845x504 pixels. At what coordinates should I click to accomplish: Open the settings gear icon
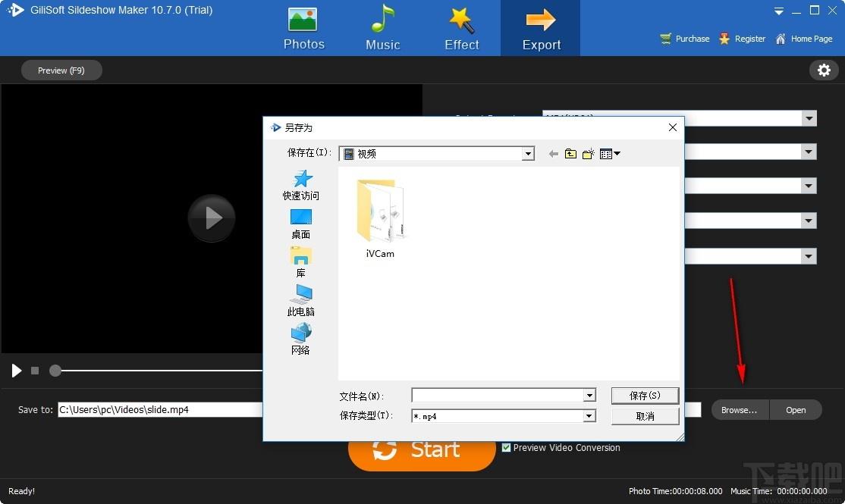click(824, 70)
